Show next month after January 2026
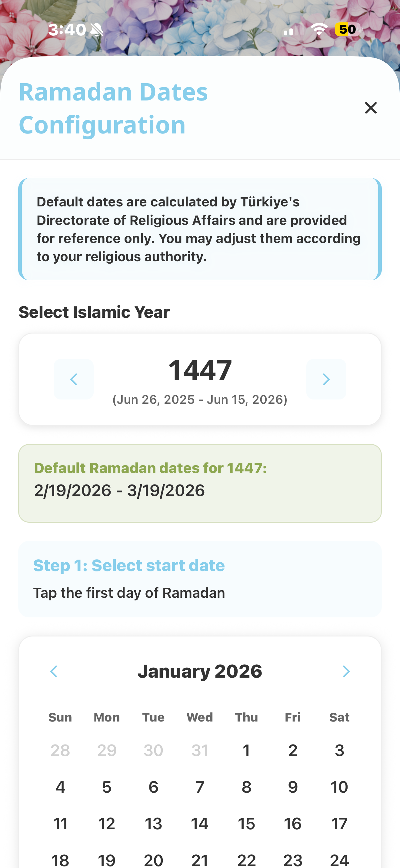The image size is (400, 868). click(x=346, y=671)
